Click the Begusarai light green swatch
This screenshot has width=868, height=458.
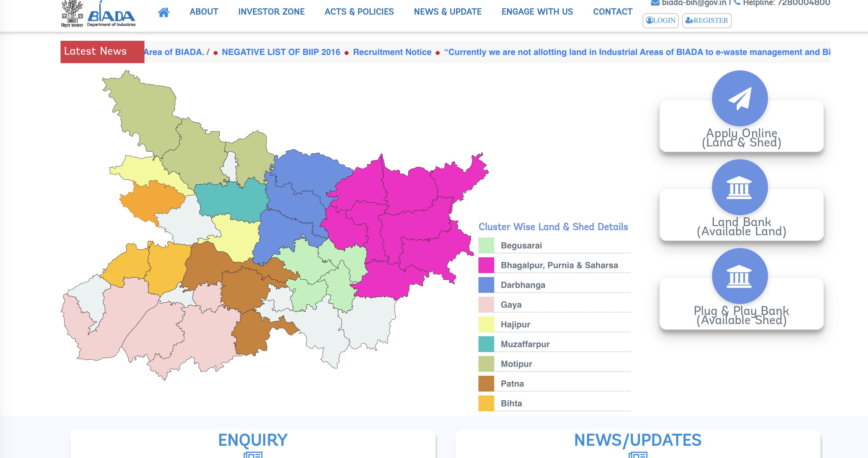point(486,245)
